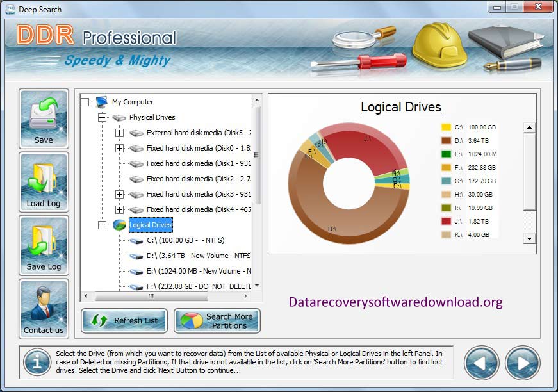This screenshot has width=558, height=392.
Task: Click the Disk3 hard disk icon
Action: click(136, 195)
